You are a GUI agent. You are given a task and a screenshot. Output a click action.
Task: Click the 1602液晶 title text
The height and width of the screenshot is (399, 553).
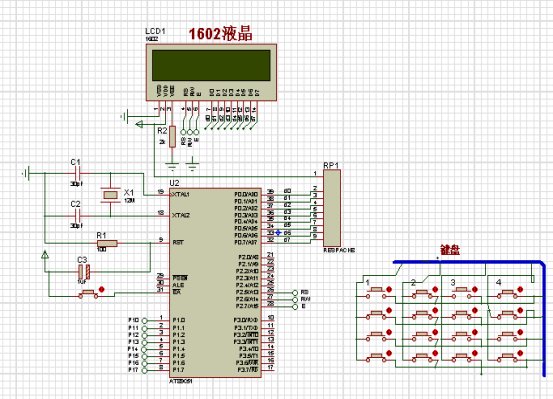221,34
